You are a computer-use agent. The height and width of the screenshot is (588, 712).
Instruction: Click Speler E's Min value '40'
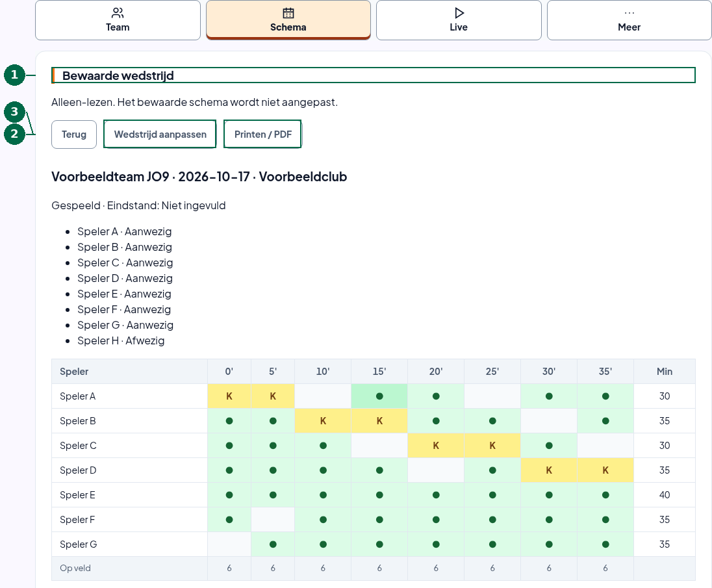click(665, 495)
